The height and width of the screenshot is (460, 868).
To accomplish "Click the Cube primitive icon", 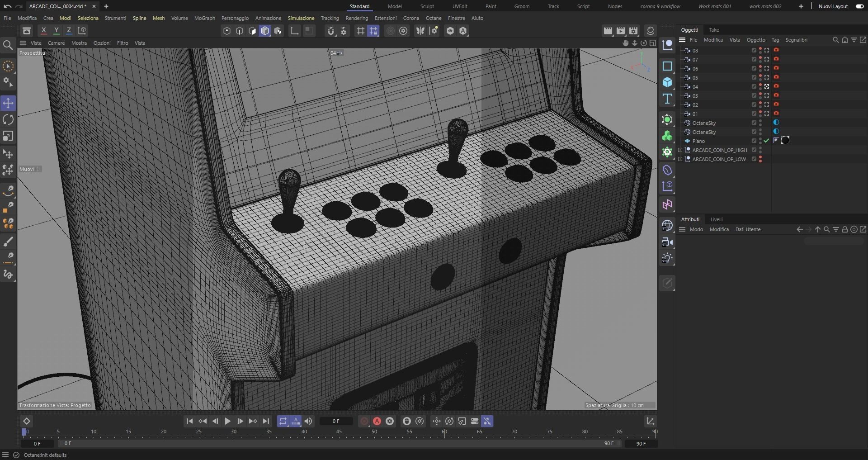I will (x=667, y=82).
